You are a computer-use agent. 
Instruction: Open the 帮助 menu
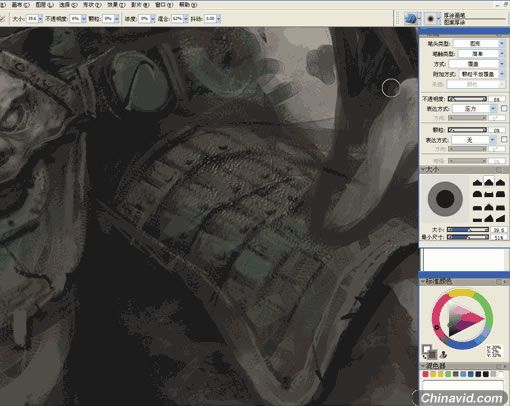pyautogui.click(x=188, y=5)
